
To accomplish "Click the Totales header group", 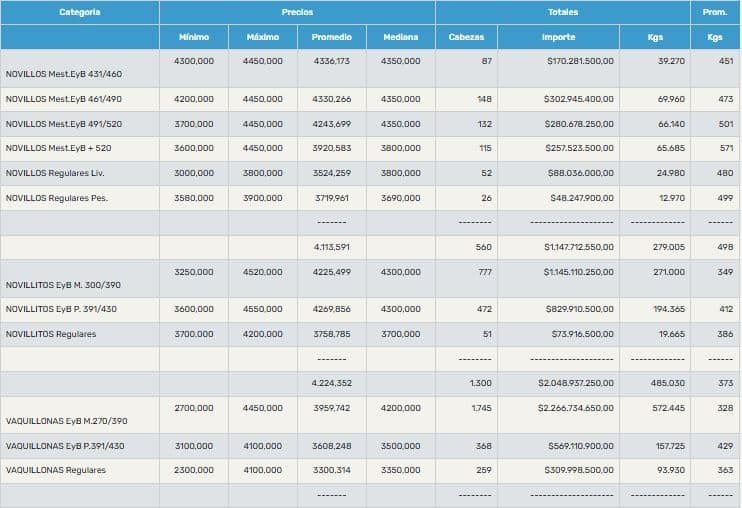I will [563, 12].
